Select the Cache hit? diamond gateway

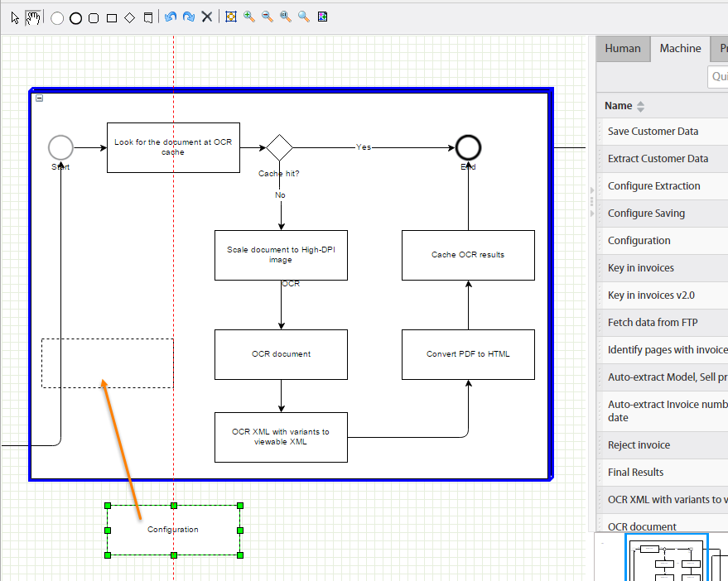tap(279, 147)
